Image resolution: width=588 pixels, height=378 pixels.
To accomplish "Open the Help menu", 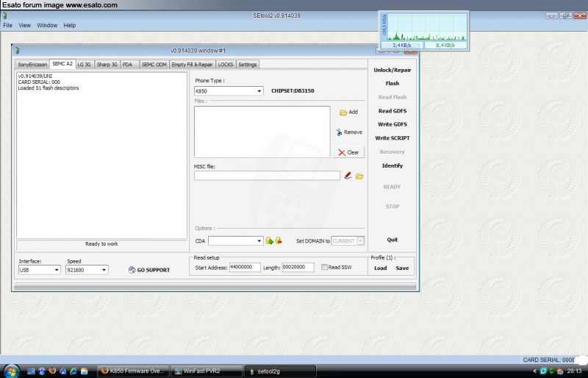I will 69,25.
